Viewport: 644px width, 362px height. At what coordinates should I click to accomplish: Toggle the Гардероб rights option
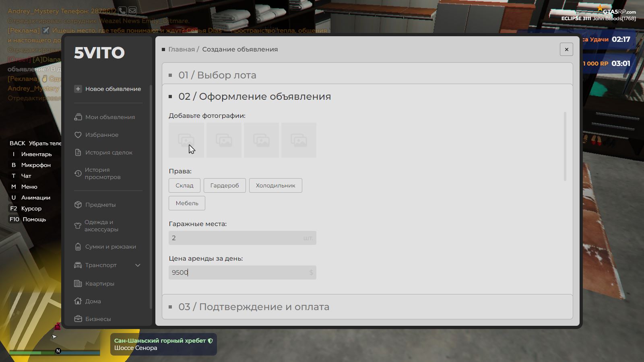[225, 185]
